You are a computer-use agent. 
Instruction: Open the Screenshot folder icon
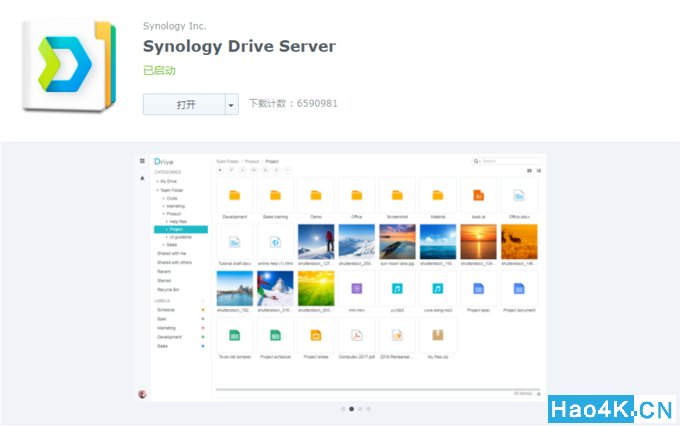click(x=397, y=196)
